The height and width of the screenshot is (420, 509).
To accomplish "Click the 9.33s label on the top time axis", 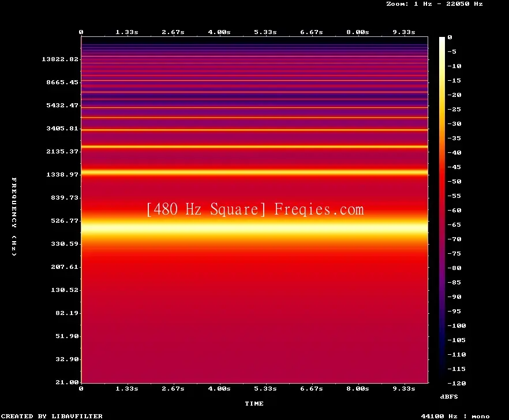I will (x=404, y=32).
